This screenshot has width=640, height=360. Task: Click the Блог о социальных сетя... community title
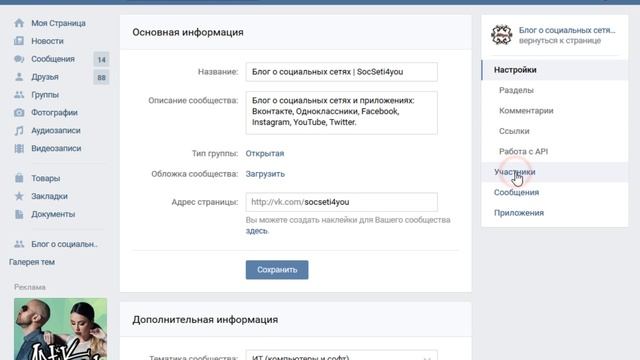tap(567, 30)
